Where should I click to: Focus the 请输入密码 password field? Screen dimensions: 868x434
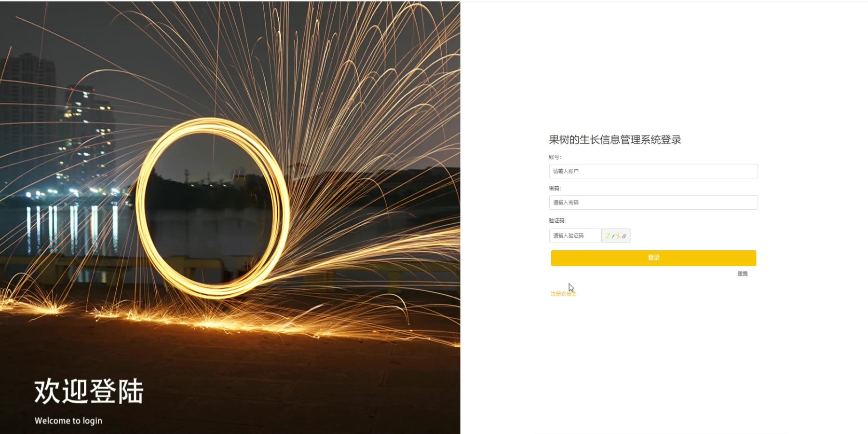(x=653, y=203)
